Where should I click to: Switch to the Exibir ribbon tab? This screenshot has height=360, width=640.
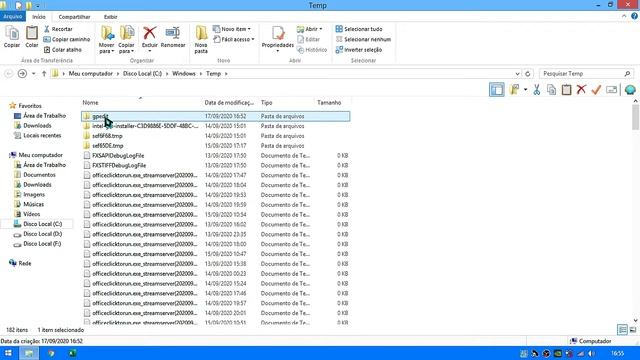tap(110, 17)
